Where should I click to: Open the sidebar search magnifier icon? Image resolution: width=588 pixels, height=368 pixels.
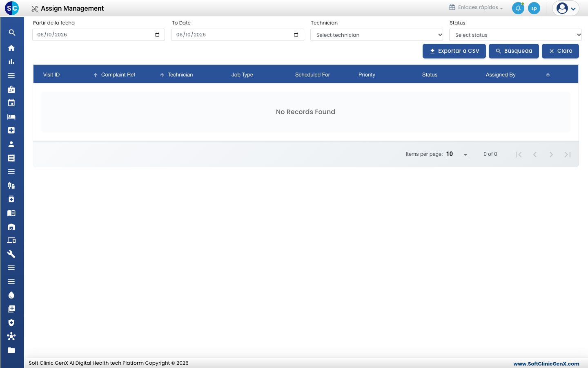pos(12,33)
